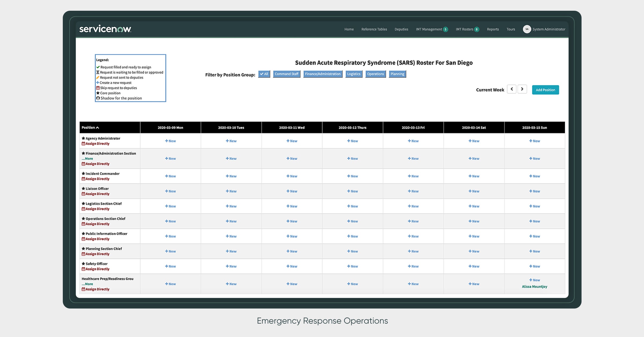Click the Add Position button

tap(545, 90)
